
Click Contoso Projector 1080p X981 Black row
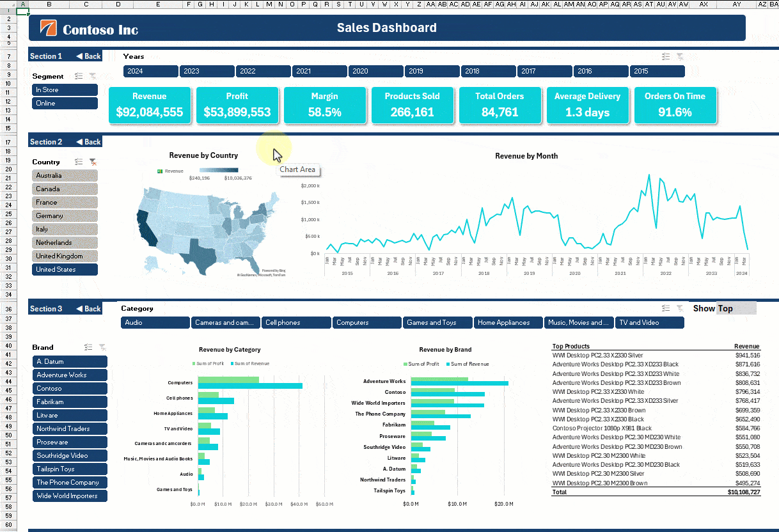(656, 428)
